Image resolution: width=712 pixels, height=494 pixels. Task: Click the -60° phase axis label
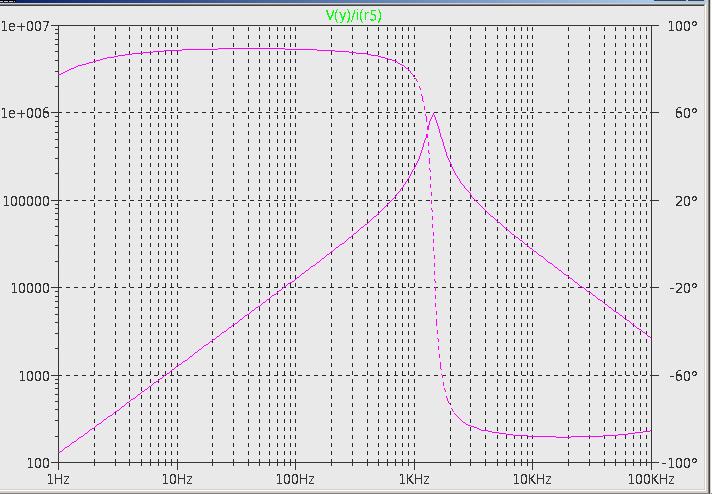click(x=684, y=376)
